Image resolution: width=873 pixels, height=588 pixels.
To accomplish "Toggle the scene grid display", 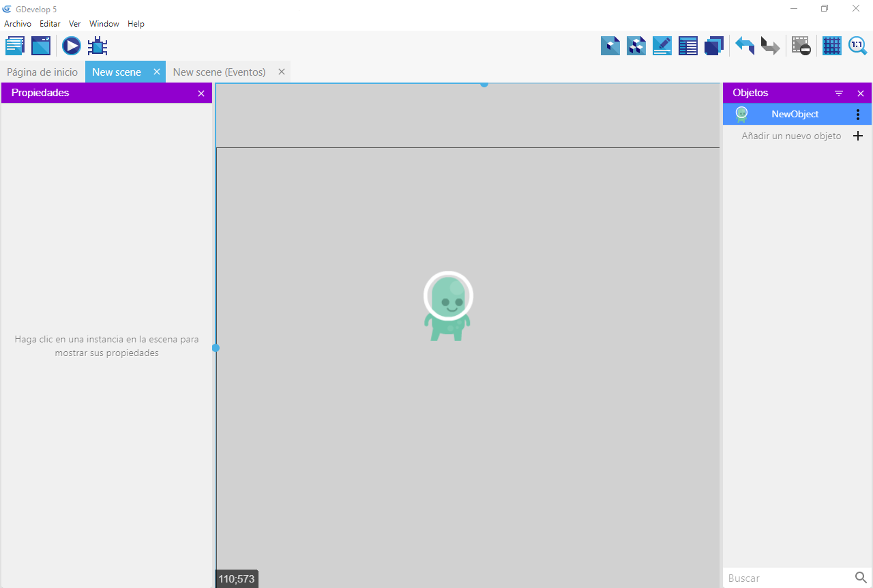I will (x=831, y=46).
